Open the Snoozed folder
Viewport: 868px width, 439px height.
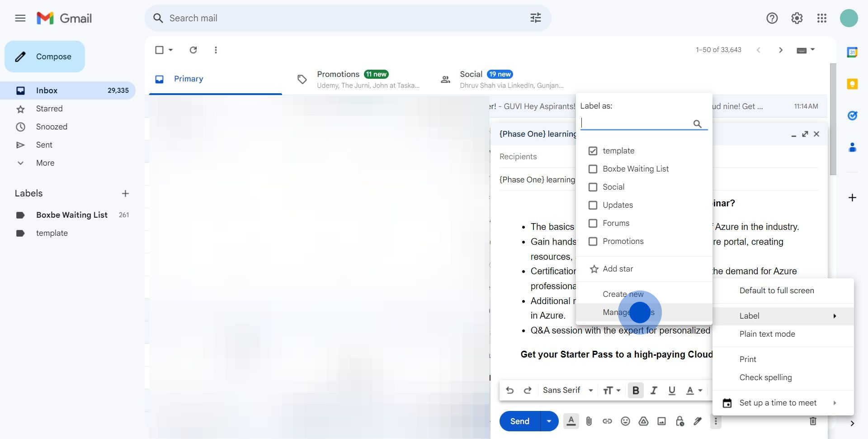pos(52,127)
